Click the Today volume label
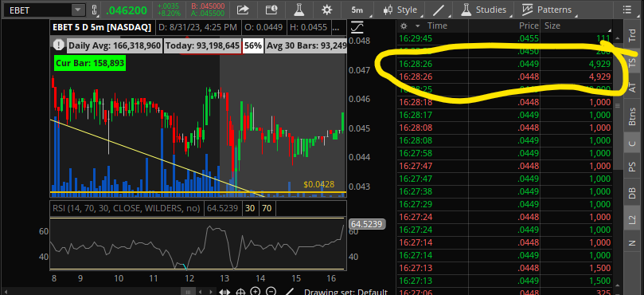The image size is (644, 295). pos(202,45)
